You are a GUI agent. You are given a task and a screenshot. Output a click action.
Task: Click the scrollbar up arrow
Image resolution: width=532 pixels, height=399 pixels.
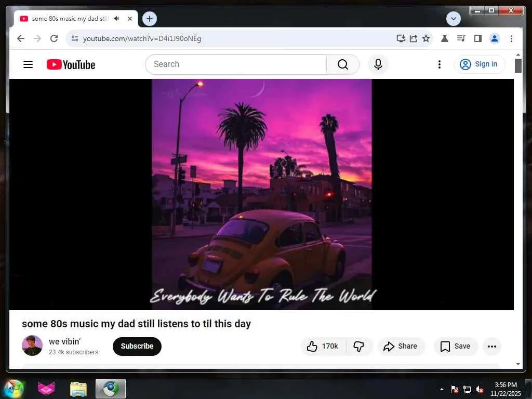pyautogui.click(x=518, y=54)
